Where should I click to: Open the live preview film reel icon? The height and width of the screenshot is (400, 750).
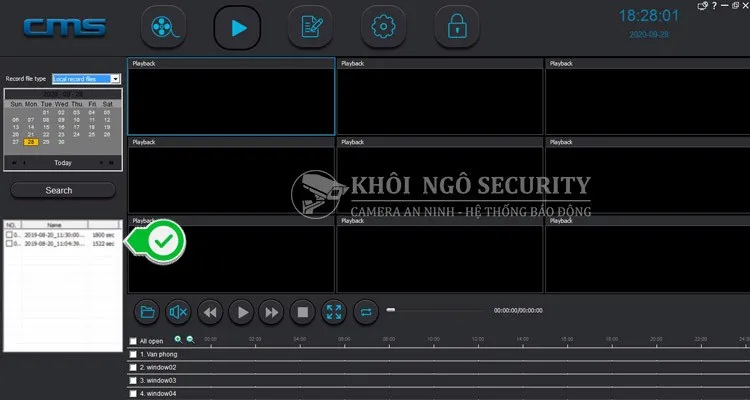pyautogui.click(x=163, y=27)
